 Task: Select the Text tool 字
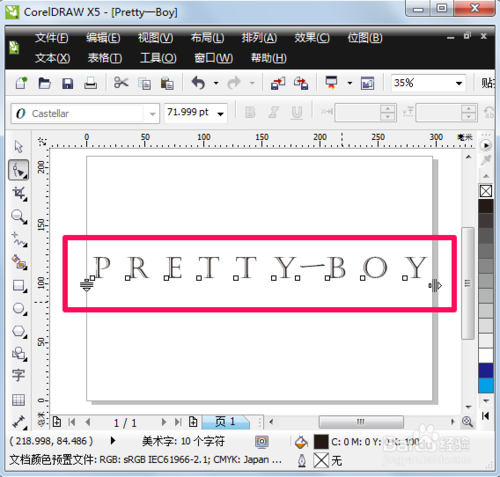coord(19,375)
